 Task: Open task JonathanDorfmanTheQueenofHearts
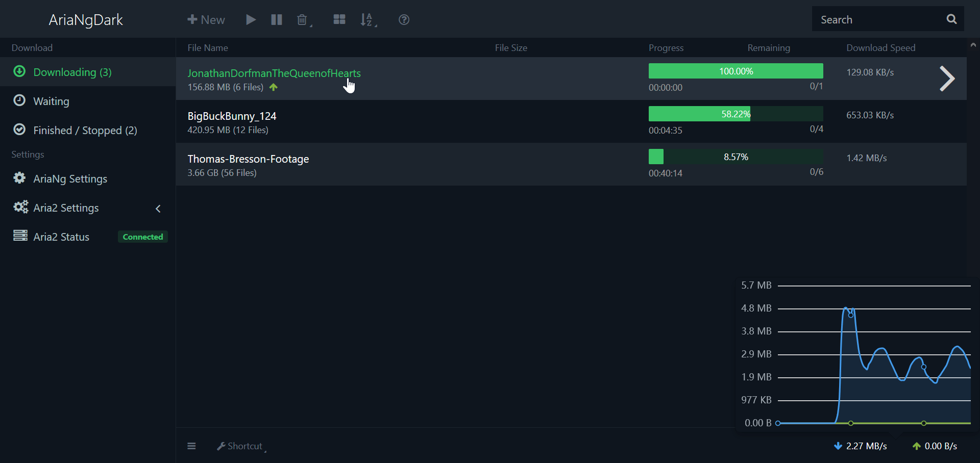click(274, 73)
